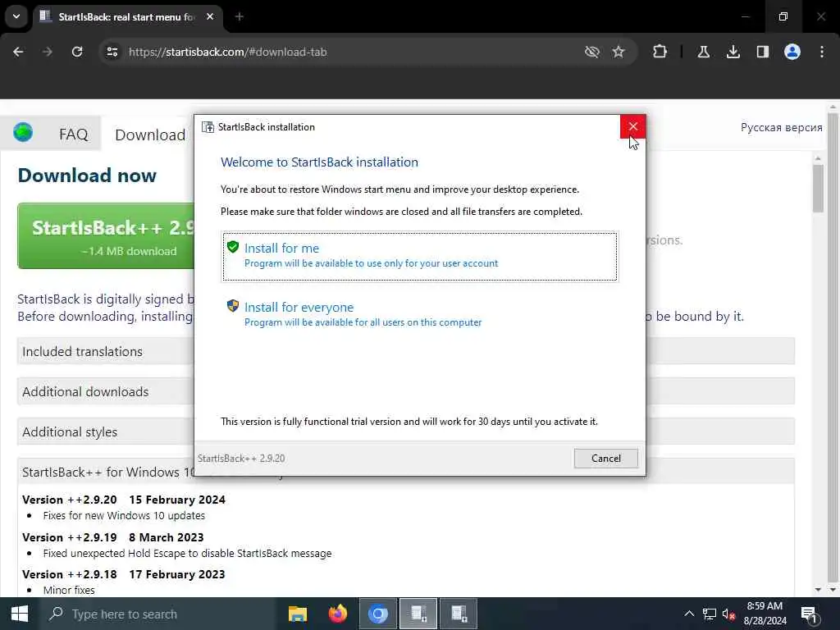Select the first installer taskbar icon
840x630 pixels.
point(418,614)
